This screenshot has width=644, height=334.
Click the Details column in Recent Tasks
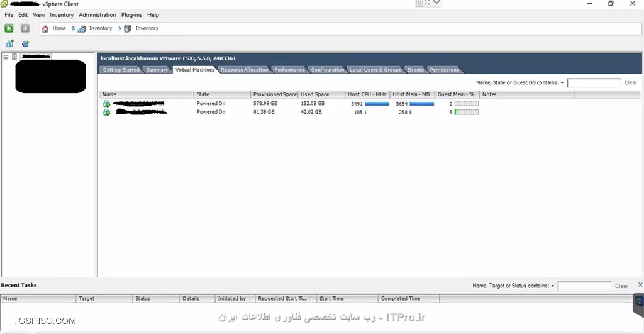point(197,299)
